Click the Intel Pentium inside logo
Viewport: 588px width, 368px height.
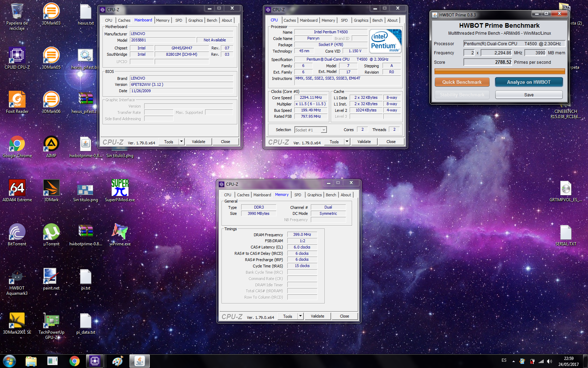[x=386, y=41]
